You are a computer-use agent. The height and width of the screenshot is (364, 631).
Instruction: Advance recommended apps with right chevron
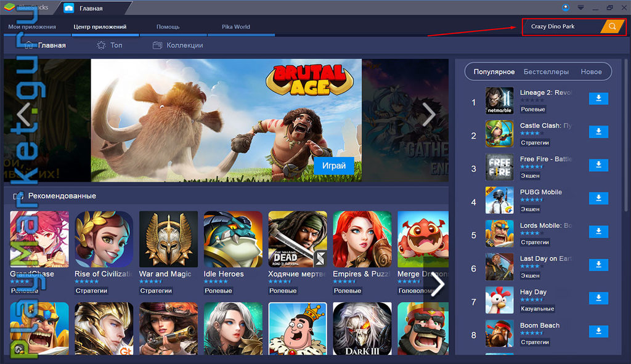pyautogui.click(x=437, y=285)
